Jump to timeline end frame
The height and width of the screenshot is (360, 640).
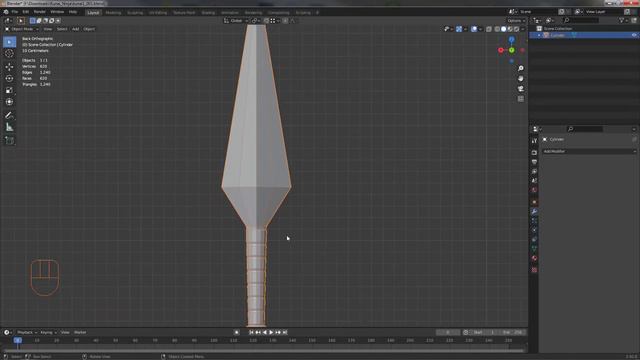click(285, 332)
